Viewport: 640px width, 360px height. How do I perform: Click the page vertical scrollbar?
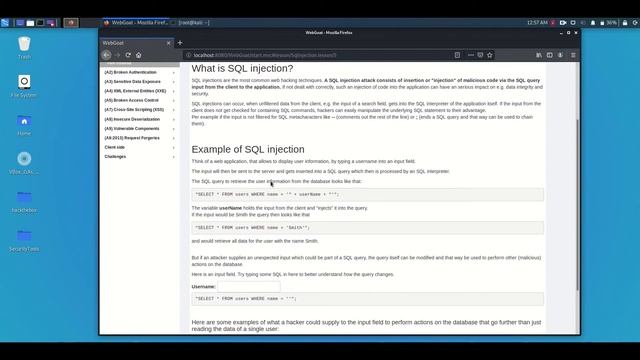pos(577,204)
